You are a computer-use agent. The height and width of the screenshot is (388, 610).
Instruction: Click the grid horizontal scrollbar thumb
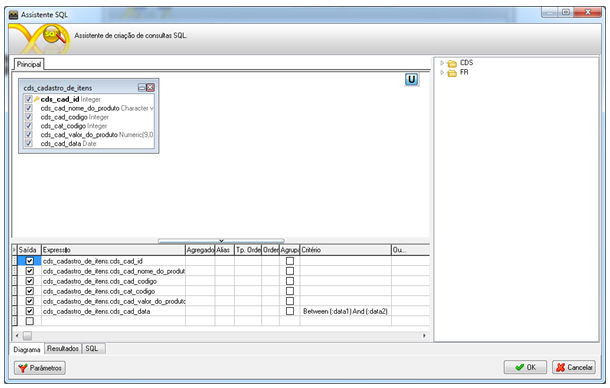(27, 335)
